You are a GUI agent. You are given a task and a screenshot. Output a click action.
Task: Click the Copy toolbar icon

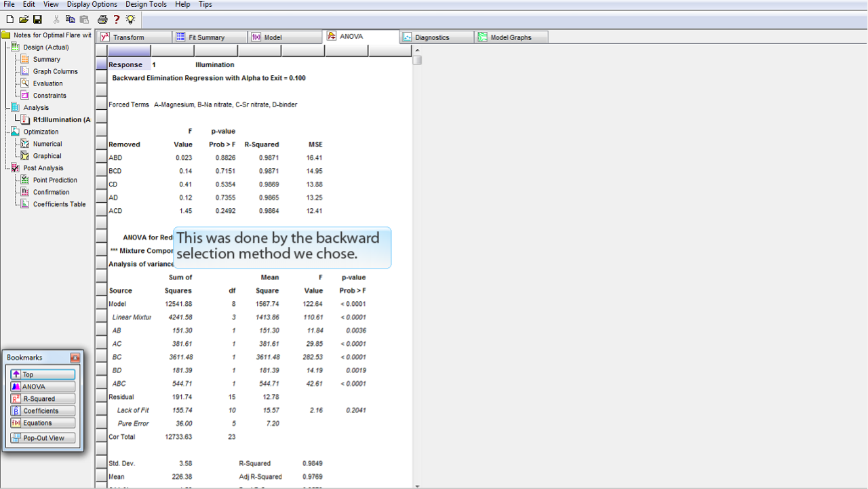tap(71, 20)
